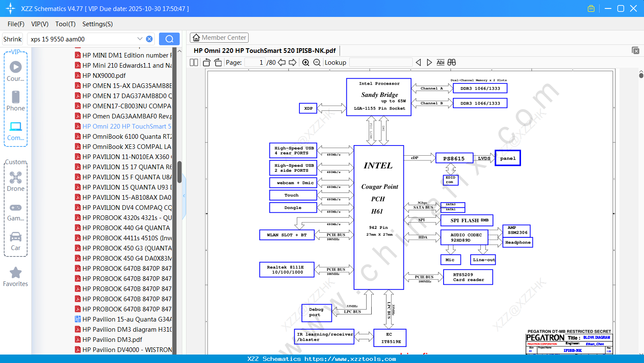Open HP PROBOOK 440 G4 QUANTA

123,228
